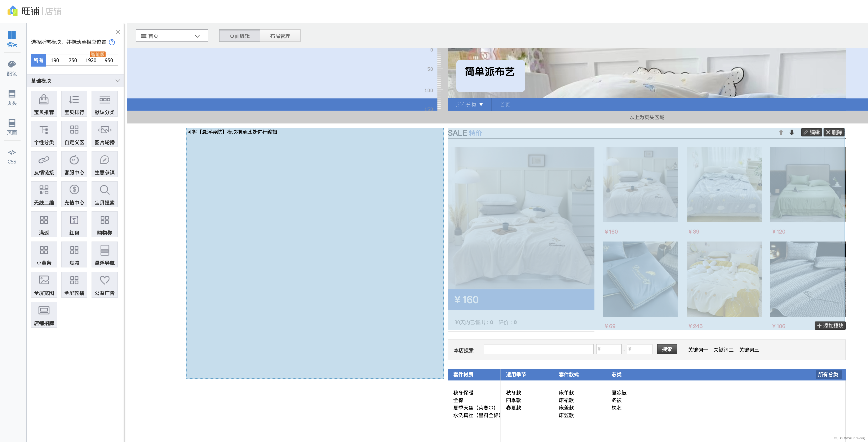Image resolution: width=868 pixels, height=442 pixels.
Task: Open the 首页 page dropdown
Action: tap(172, 36)
